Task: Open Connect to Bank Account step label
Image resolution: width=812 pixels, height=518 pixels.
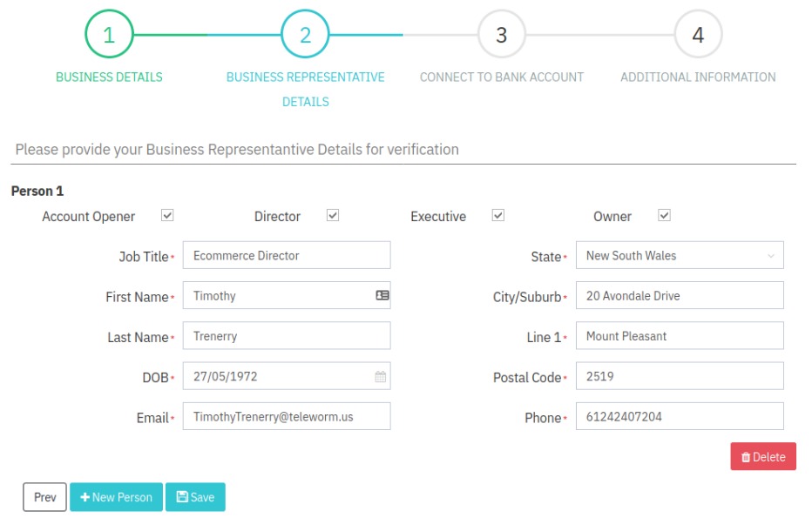Action: (x=501, y=77)
